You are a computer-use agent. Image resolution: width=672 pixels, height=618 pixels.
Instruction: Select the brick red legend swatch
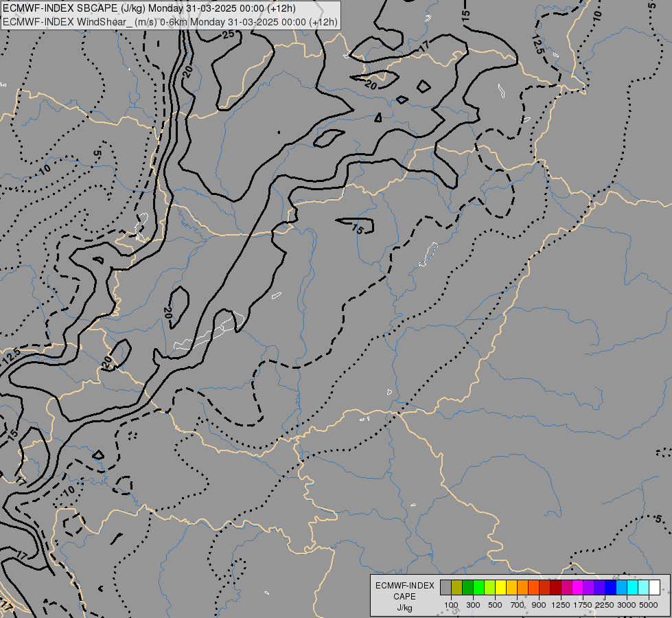[545, 588]
